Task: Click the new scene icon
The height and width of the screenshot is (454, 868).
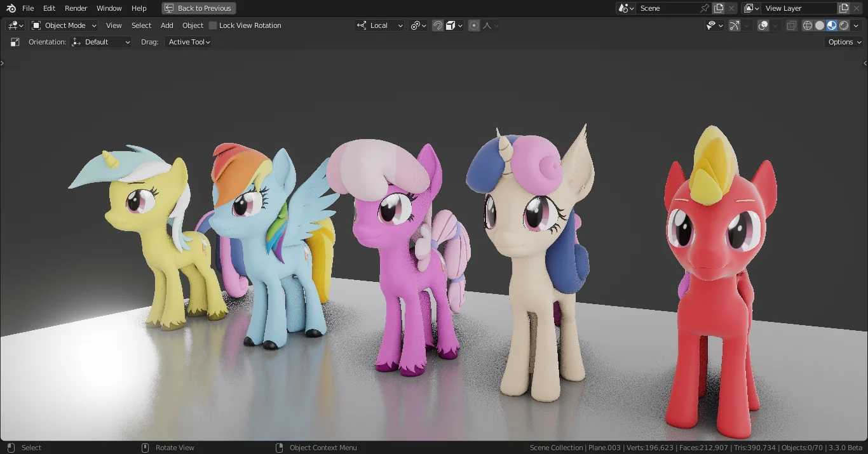Action: click(x=719, y=8)
